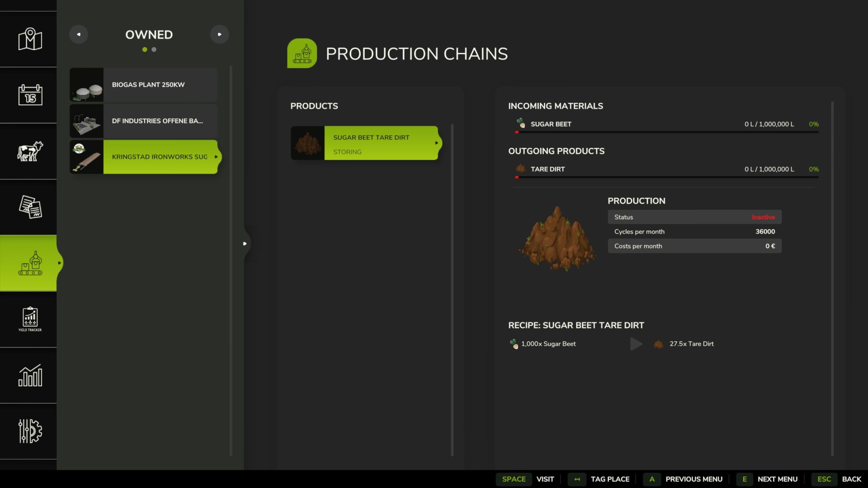The image size is (868, 488).
Task: Click the Previous Menu button
Action: tap(683, 479)
